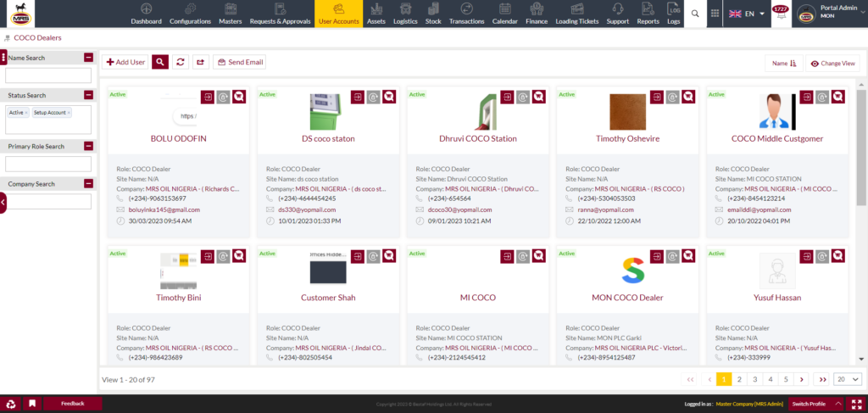Viewport: 868px width, 413px height.
Task: Open notifications bell with 1727 badge
Action: click(781, 14)
